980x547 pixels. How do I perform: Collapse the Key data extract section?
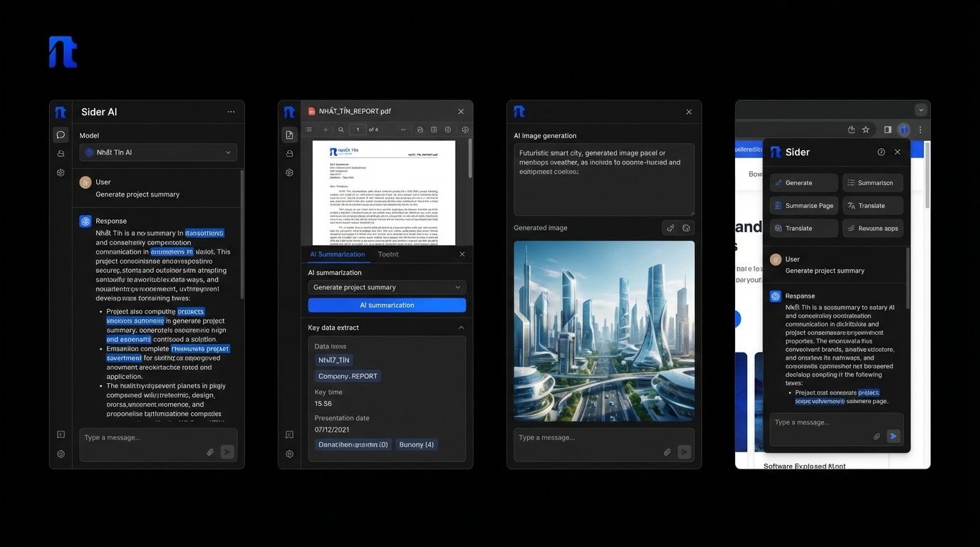(461, 328)
